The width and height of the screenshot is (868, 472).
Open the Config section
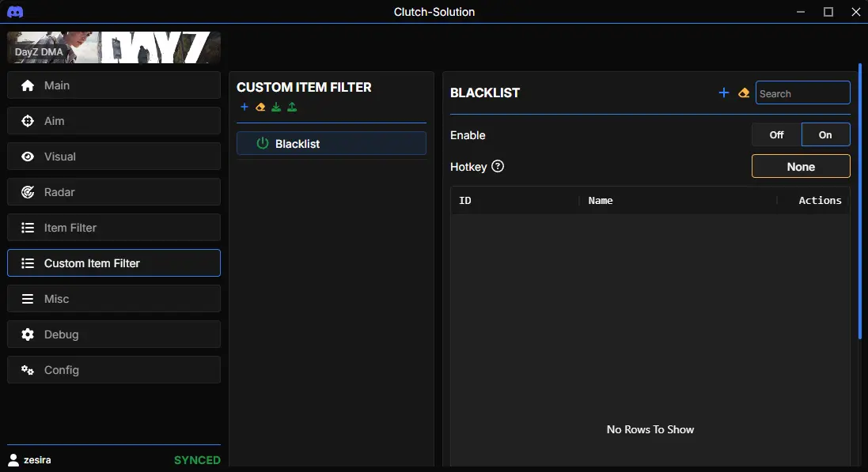point(113,370)
